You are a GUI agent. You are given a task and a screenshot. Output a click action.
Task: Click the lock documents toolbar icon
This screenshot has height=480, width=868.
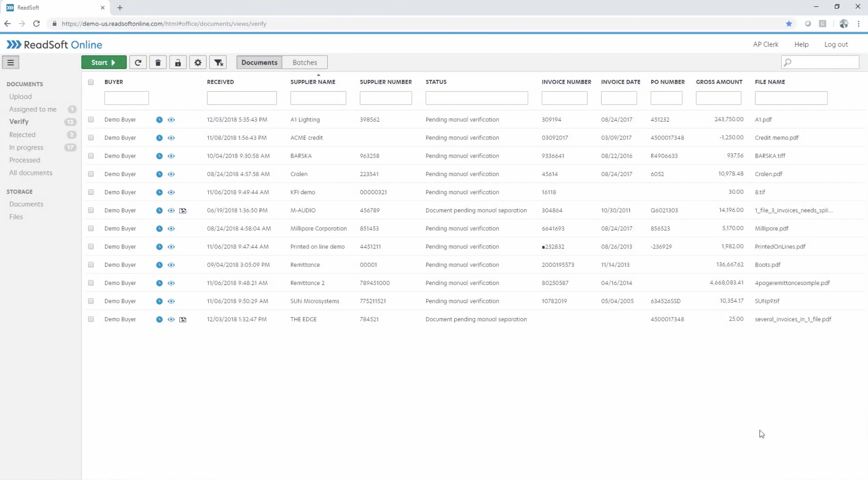(x=178, y=62)
